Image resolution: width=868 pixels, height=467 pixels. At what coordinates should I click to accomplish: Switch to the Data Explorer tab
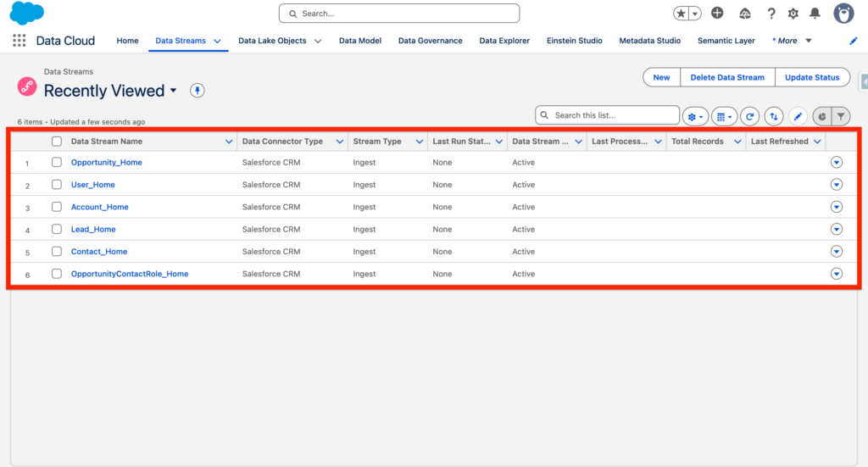504,41
